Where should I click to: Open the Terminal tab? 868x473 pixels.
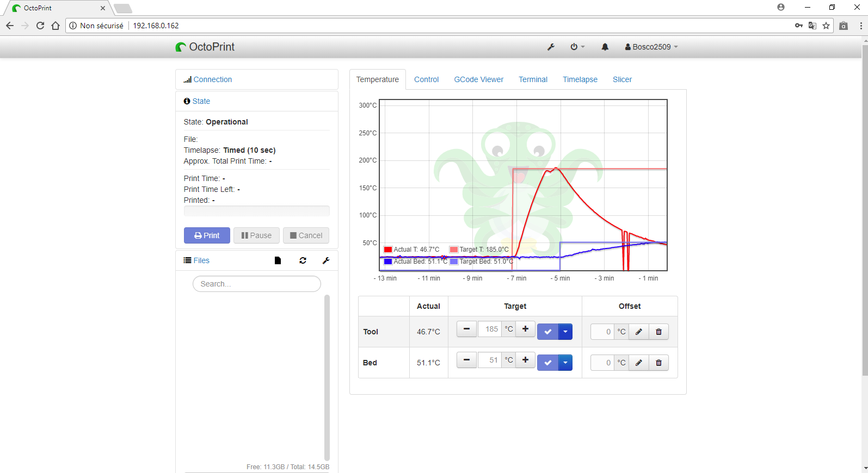click(533, 79)
